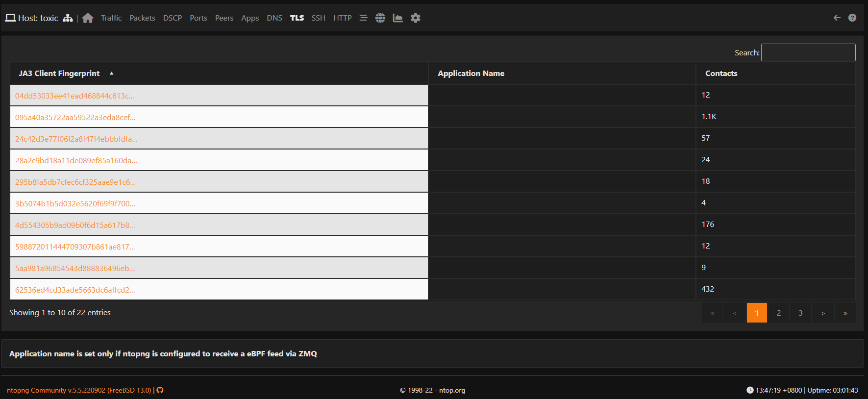Image resolution: width=868 pixels, height=399 pixels.
Task: Select the TLS tab
Action: pyautogui.click(x=297, y=18)
